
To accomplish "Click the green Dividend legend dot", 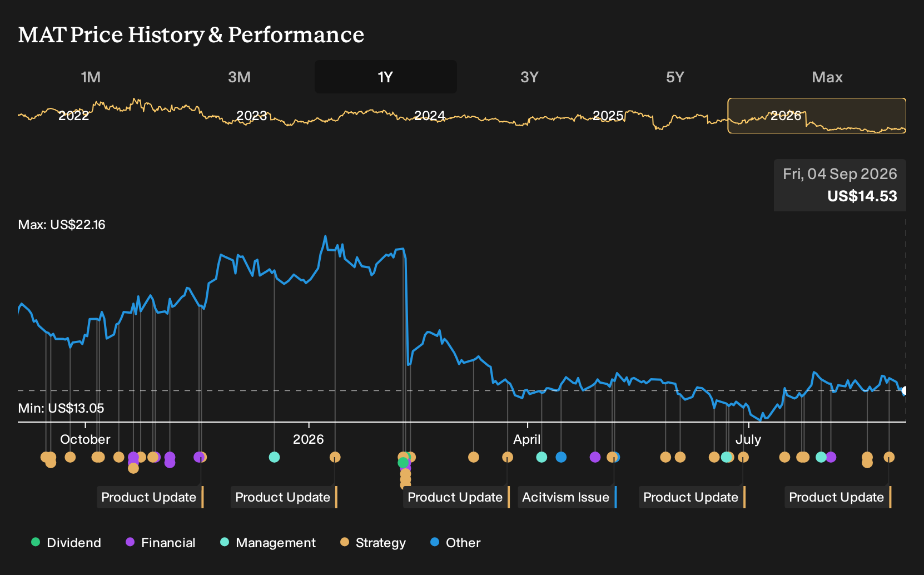I will [36, 542].
